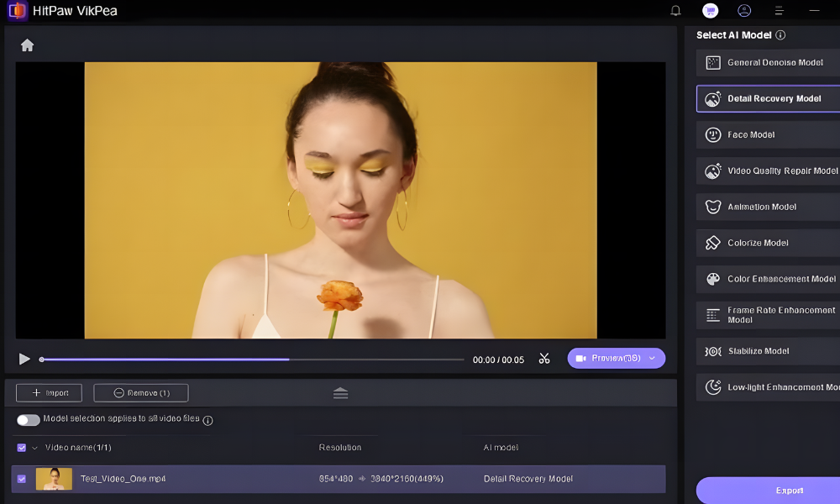This screenshot has height=504, width=840.
Task: Go to the home screen icon
Action: [x=28, y=45]
